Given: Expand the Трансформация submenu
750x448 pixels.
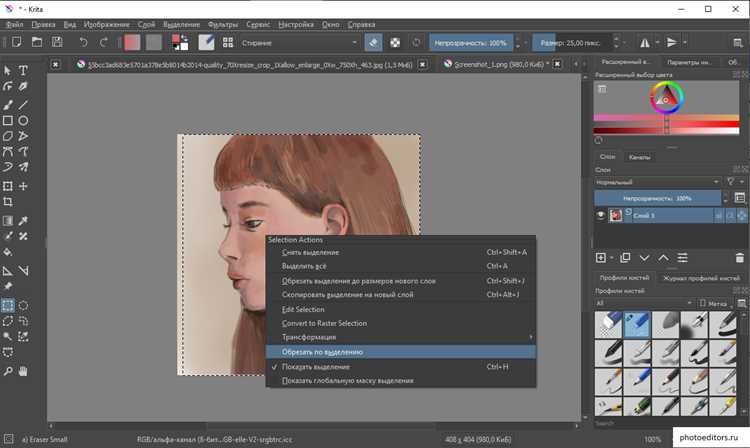Looking at the screenshot, I should coord(401,337).
